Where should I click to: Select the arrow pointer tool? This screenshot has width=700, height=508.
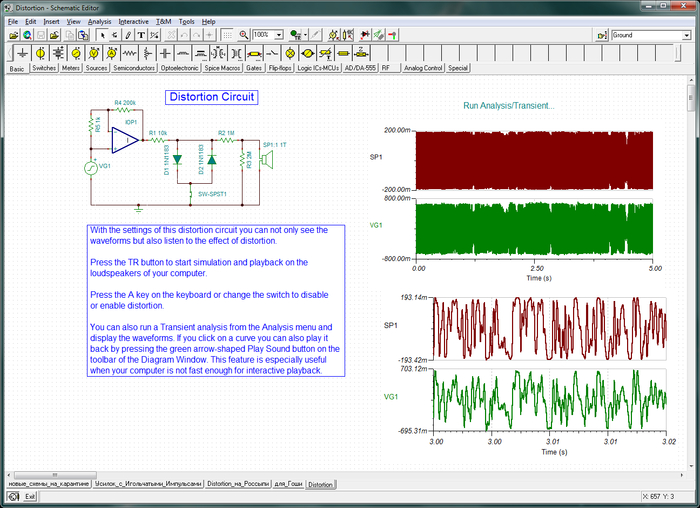(102, 34)
